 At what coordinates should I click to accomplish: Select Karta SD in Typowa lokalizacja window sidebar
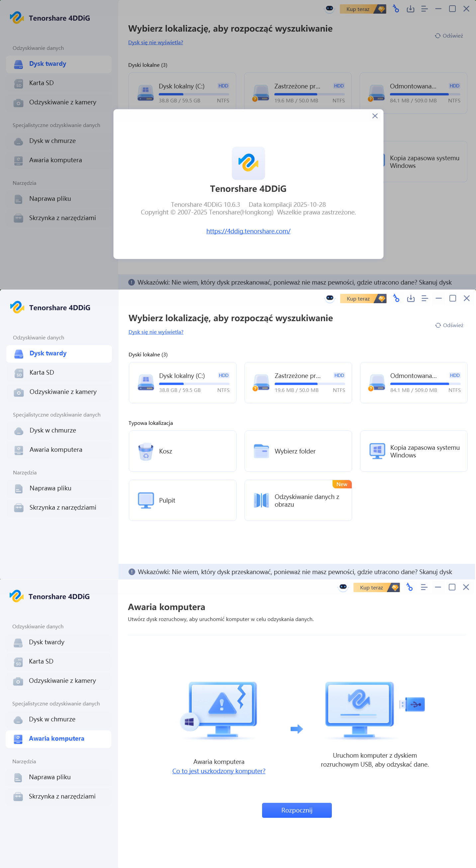coord(59,372)
